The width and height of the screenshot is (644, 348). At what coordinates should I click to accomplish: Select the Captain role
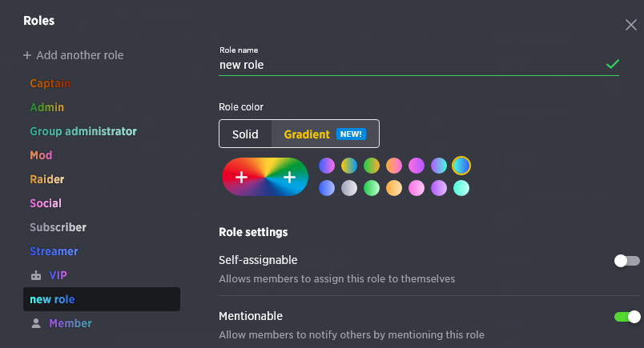pyautogui.click(x=50, y=83)
